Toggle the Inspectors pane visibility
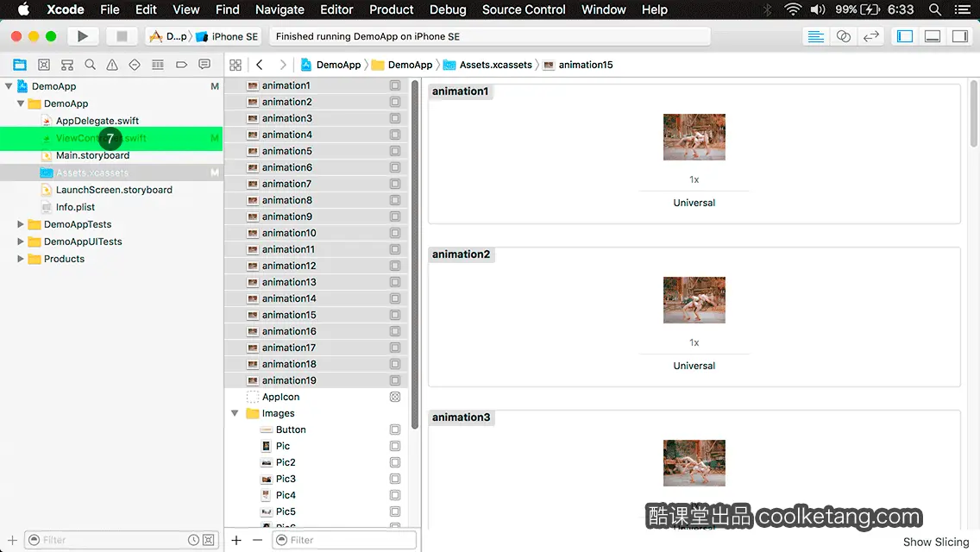Image resolution: width=980 pixels, height=552 pixels. [x=960, y=36]
